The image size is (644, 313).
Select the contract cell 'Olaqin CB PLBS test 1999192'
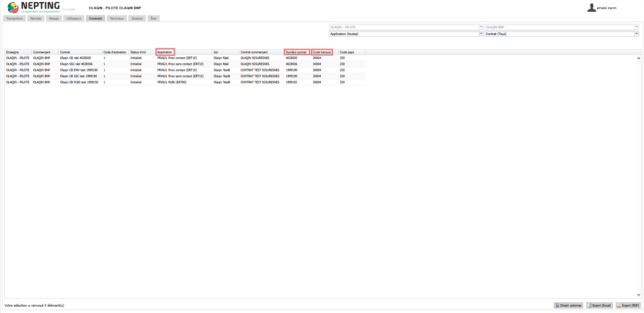pyautogui.click(x=79, y=82)
